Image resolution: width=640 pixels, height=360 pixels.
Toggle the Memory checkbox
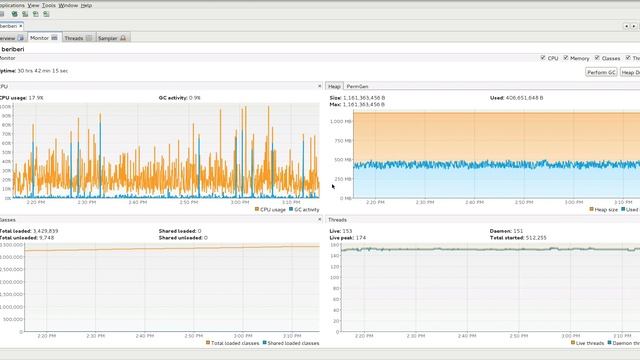pos(566,58)
